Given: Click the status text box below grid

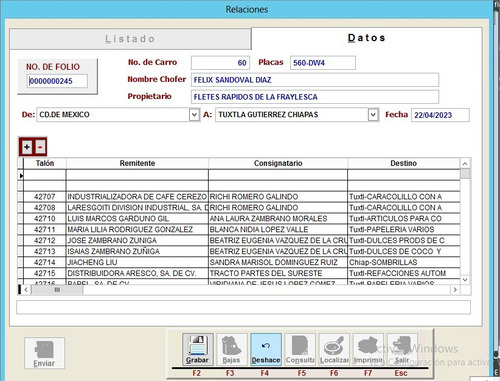Looking at the screenshot, I should pos(243,307).
